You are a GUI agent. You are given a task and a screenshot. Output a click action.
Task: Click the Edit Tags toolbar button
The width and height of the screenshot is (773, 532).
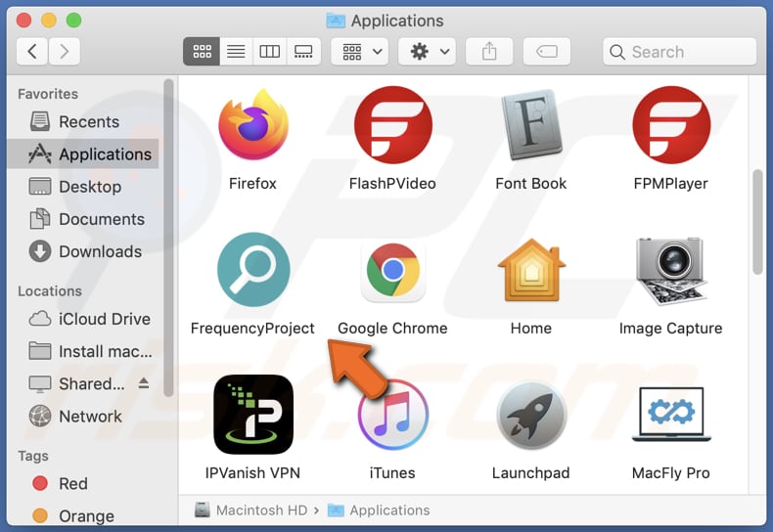pyautogui.click(x=547, y=51)
